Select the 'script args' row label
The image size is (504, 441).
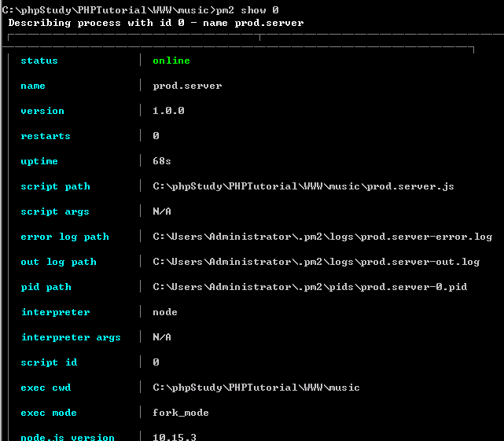pos(55,211)
